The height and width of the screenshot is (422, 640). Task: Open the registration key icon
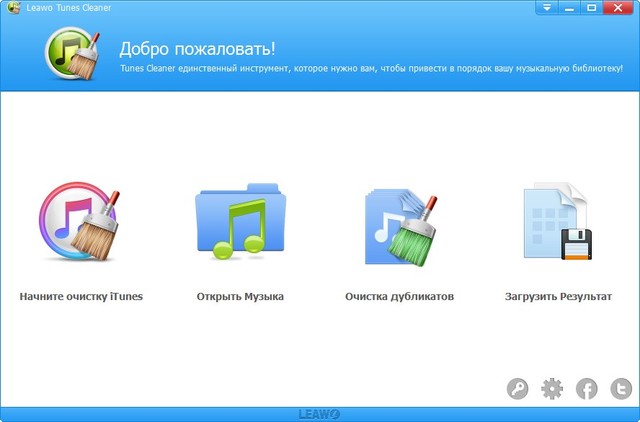pyautogui.click(x=517, y=389)
